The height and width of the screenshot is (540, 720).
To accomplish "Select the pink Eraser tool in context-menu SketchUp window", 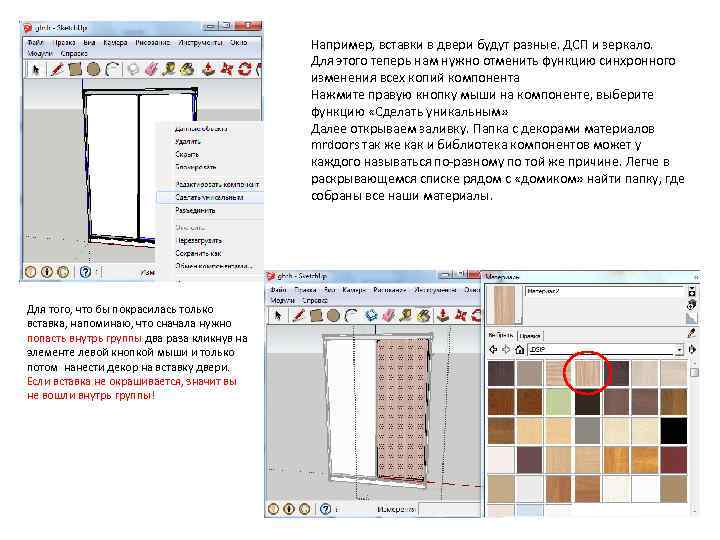I will click(x=151, y=69).
